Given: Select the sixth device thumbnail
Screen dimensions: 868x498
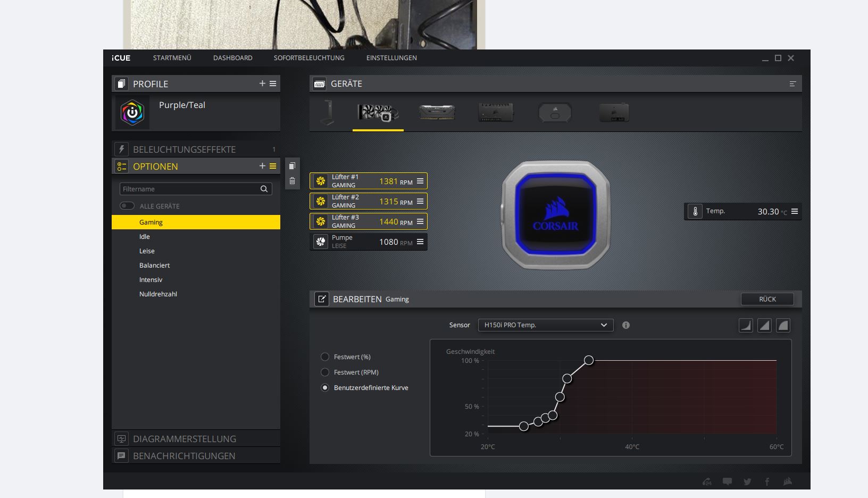Looking at the screenshot, I should tap(614, 112).
